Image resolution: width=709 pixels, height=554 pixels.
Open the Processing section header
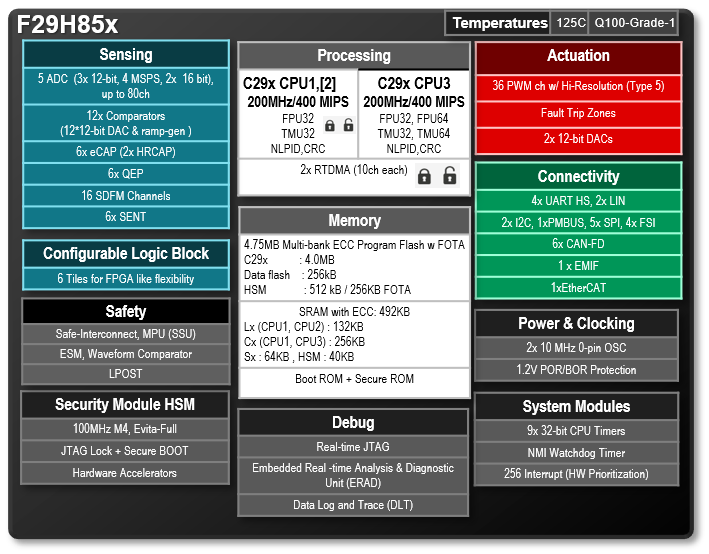pyautogui.click(x=354, y=56)
